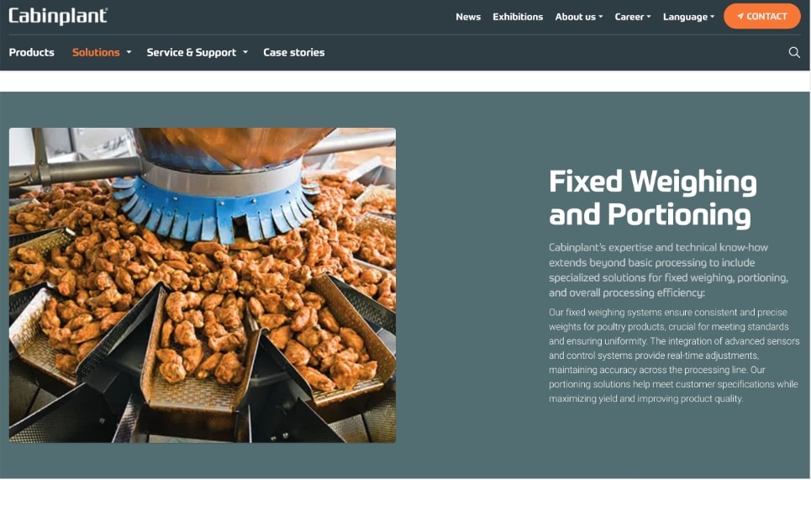Open the Career dropdown menu
Image resolution: width=811 pixels, height=532 pixels.
tap(633, 17)
